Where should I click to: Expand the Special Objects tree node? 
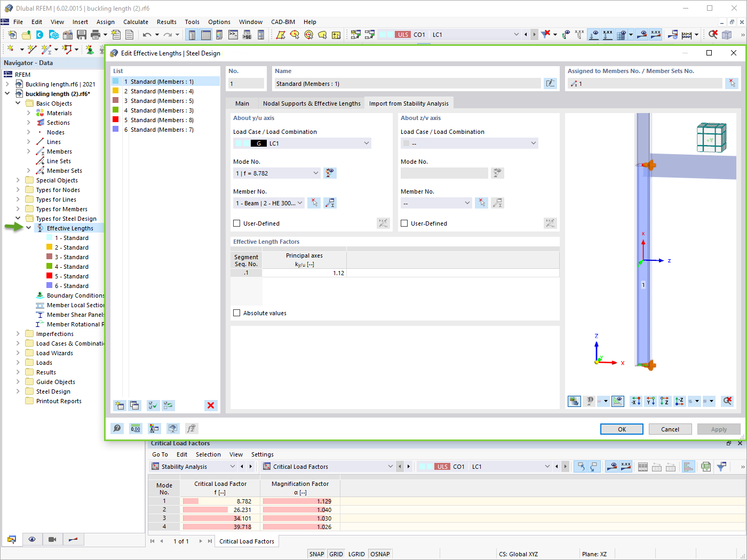click(18, 180)
